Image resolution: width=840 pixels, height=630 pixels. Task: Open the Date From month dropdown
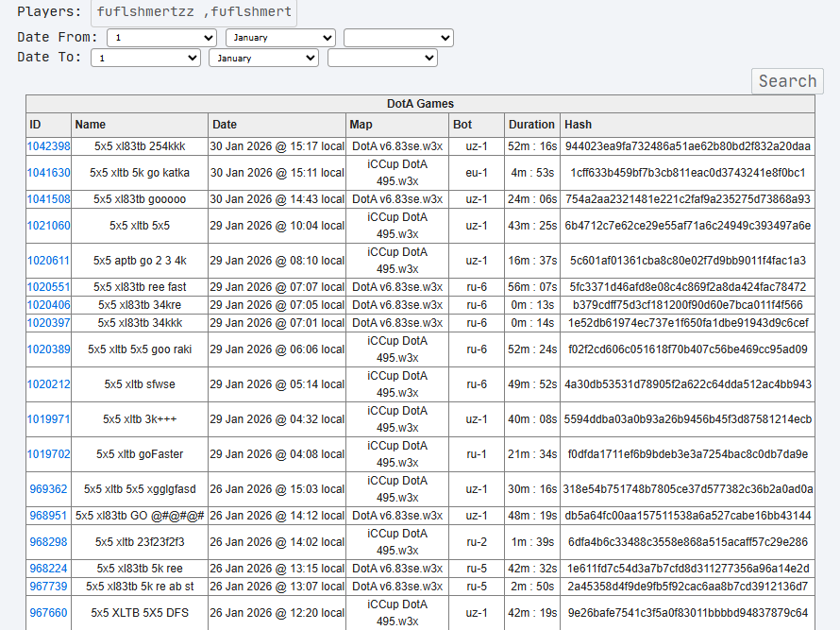(280, 38)
